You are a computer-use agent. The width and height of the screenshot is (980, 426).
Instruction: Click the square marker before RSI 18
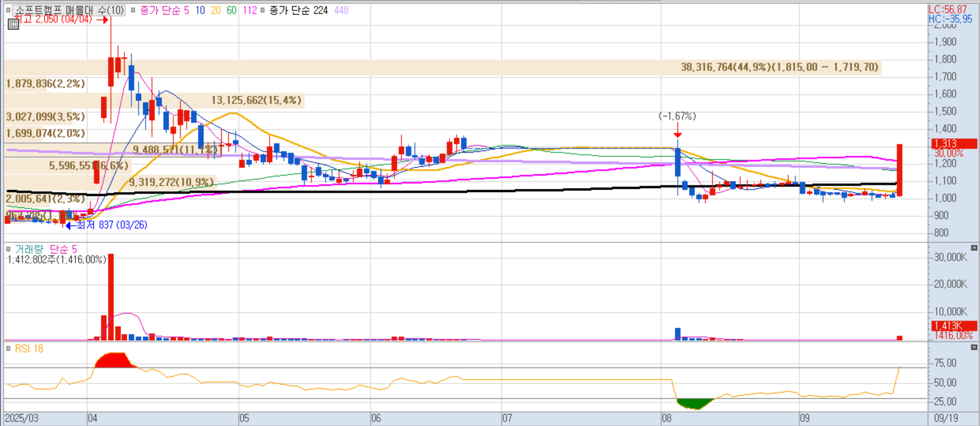[x=8, y=348]
